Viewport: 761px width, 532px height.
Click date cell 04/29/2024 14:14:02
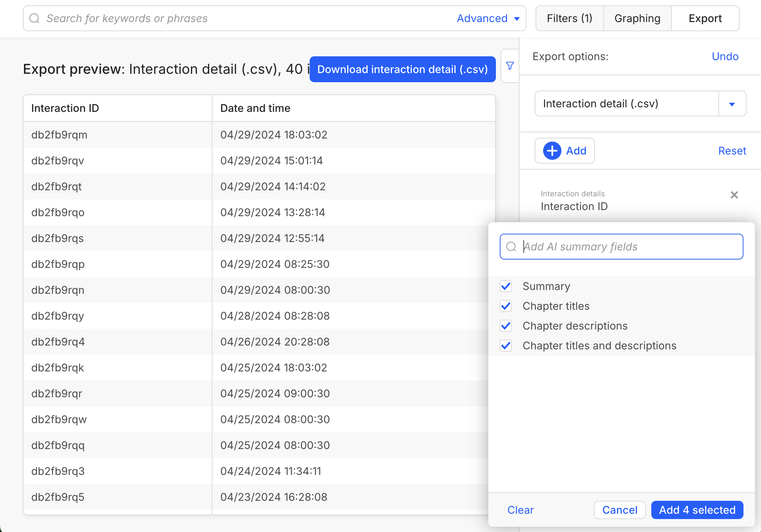[273, 186]
